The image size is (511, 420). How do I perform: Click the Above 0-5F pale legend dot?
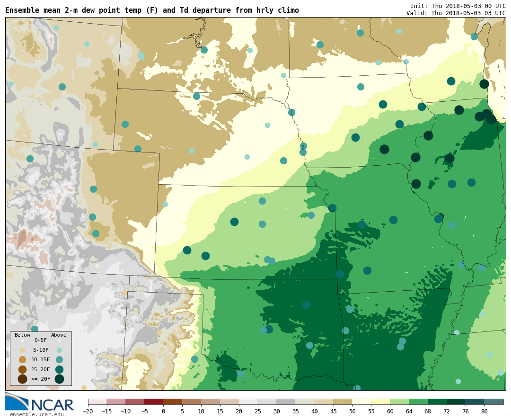(x=59, y=340)
